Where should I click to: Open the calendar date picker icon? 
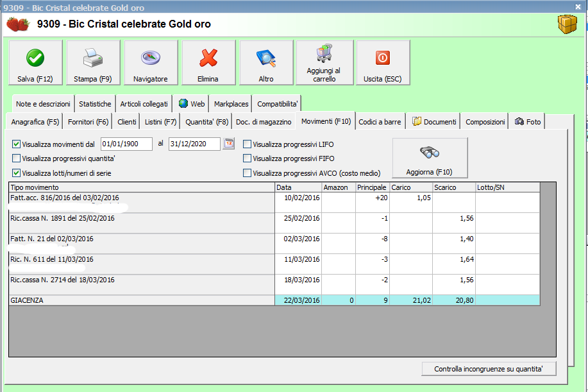[x=229, y=144]
